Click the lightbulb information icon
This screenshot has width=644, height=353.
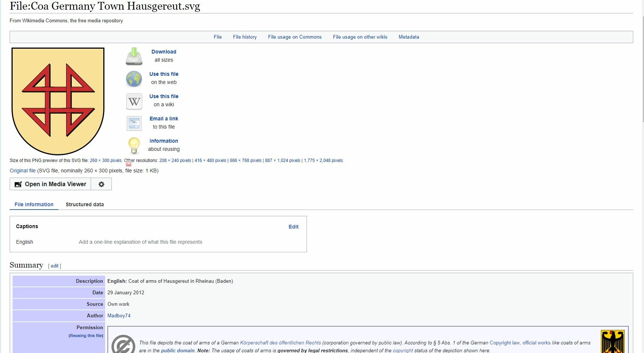click(134, 145)
